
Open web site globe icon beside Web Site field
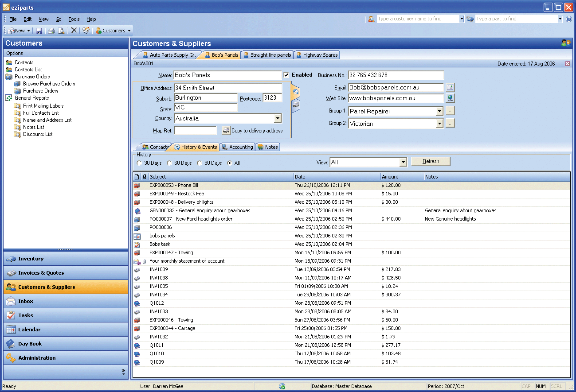click(450, 98)
